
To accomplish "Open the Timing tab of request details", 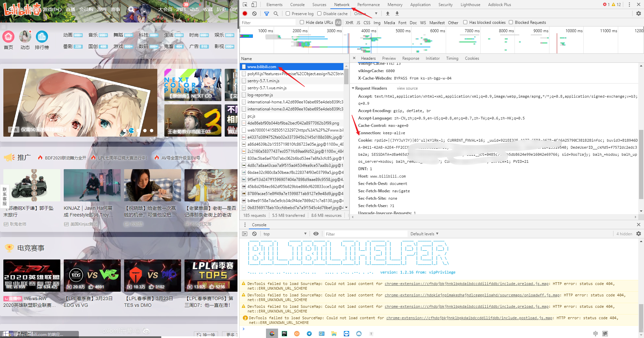I will [452, 58].
